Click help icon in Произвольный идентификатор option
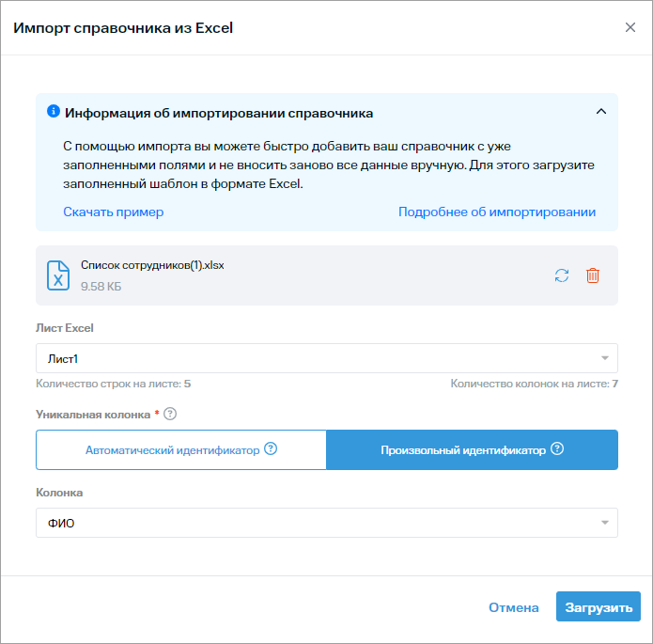Image resolution: width=653 pixels, height=644 pixels. click(557, 449)
